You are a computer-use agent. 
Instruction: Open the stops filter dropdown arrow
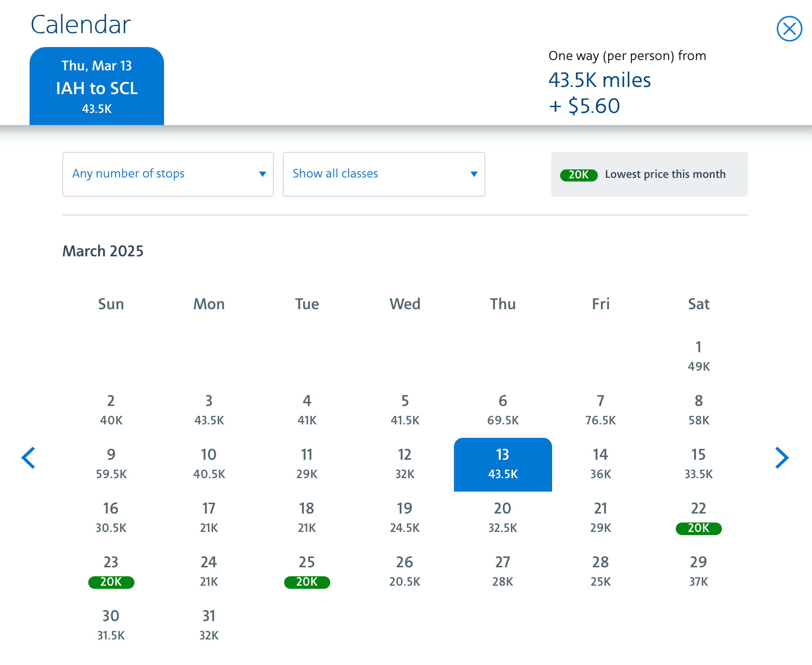coord(262,174)
